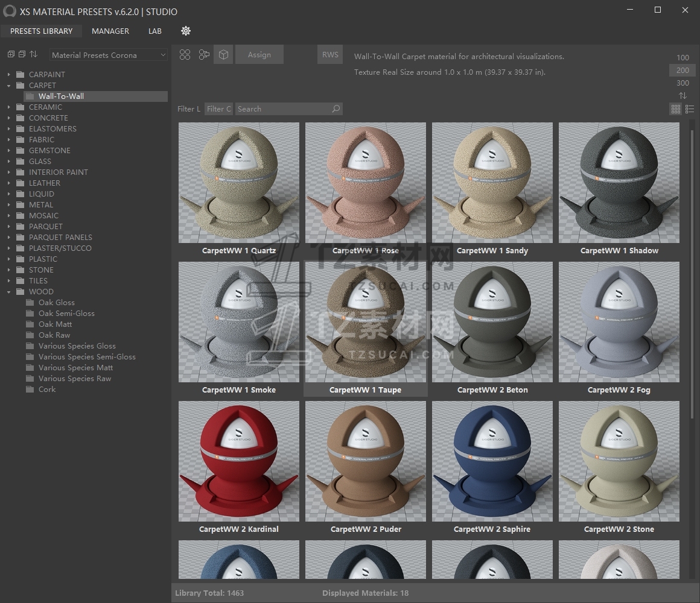Click the search magnifier icon
The height and width of the screenshot is (603, 700).
coord(336,109)
